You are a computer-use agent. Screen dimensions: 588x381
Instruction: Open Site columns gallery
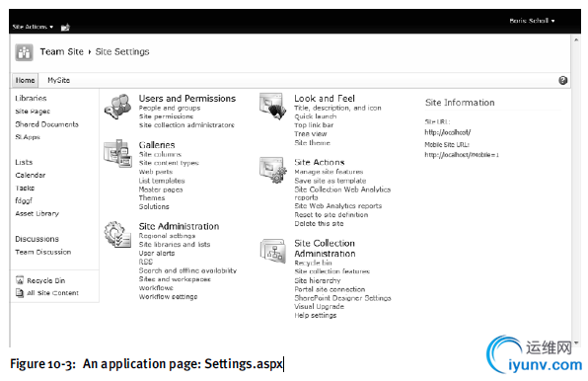tap(160, 155)
